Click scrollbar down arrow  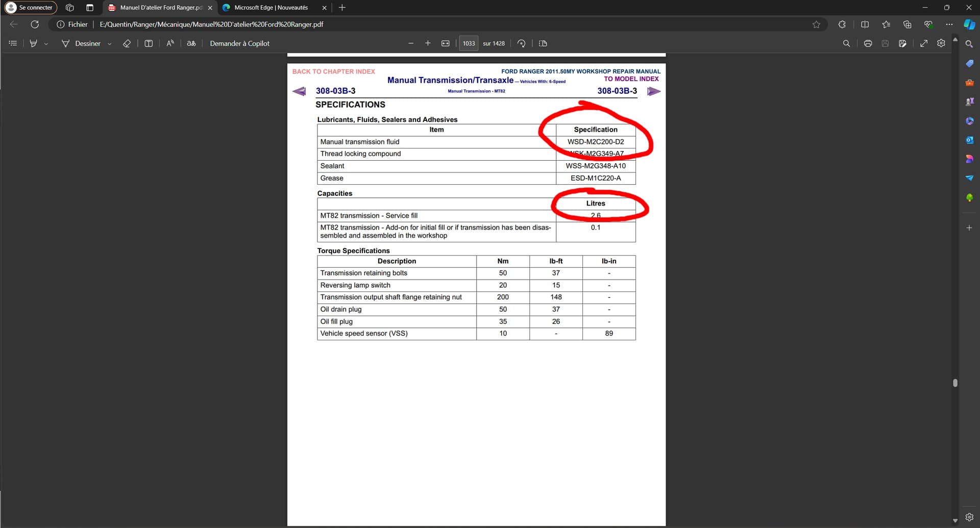955,520
